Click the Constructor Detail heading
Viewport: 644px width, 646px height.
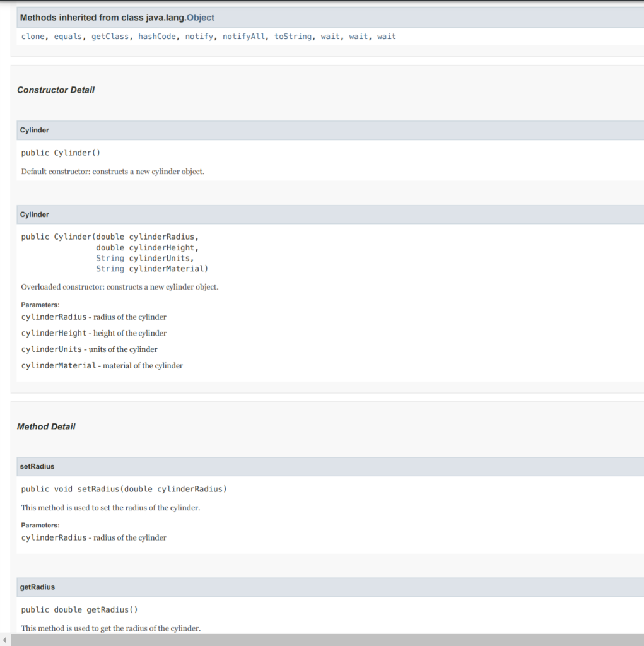pos(56,90)
